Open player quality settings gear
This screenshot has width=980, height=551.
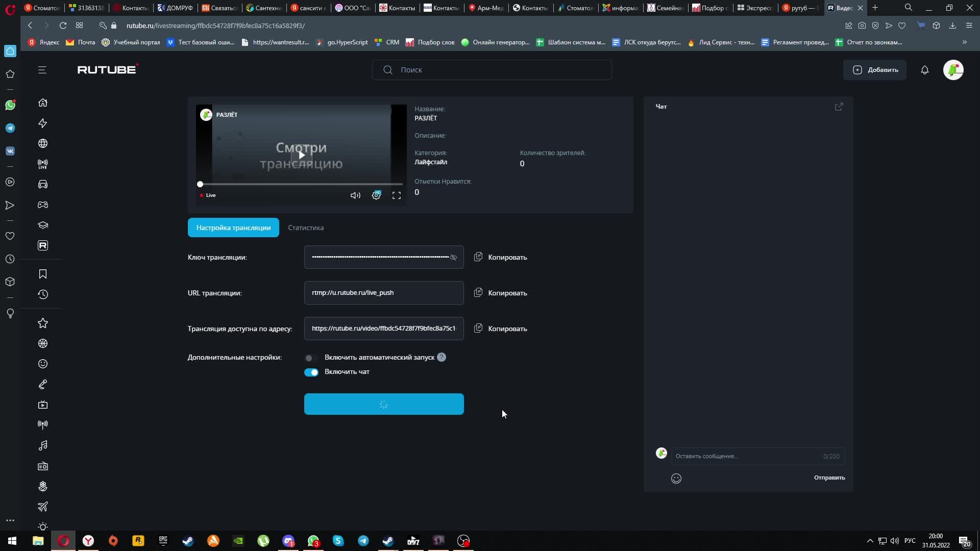tap(376, 195)
